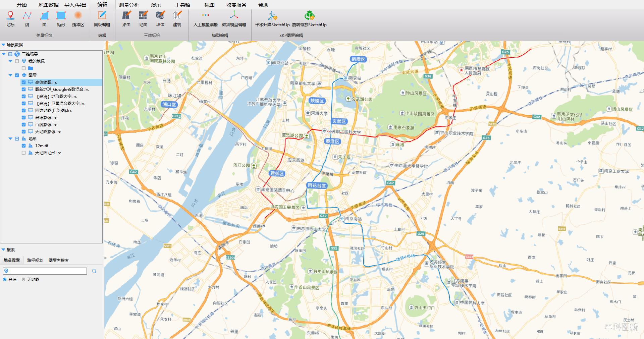Activate the 矩形 rectangle tool
This screenshot has width=644, height=339.
coord(61,19)
